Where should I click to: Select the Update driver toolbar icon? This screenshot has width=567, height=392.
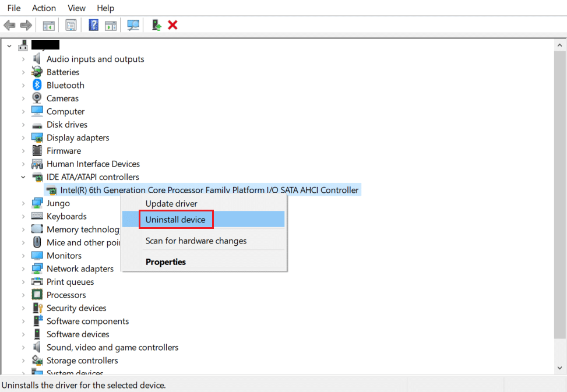pos(156,24)
